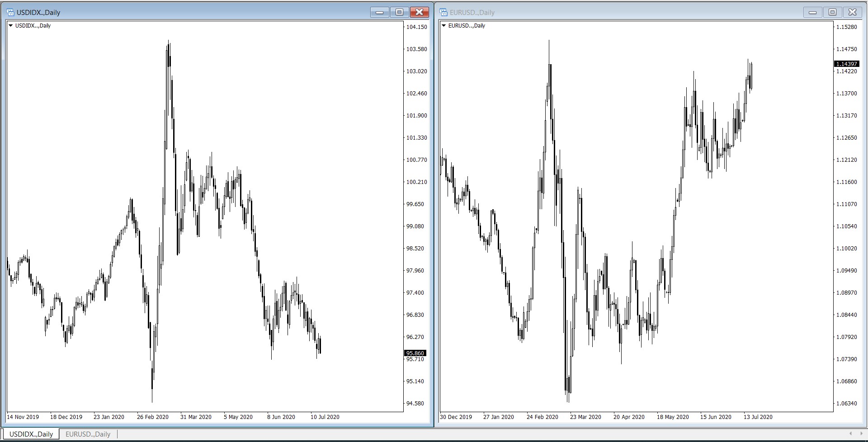The height and width of the screenshot is (442, 868).
Task: Click the 23 Mar 2020 date label
Action: (x=585, y=417)
